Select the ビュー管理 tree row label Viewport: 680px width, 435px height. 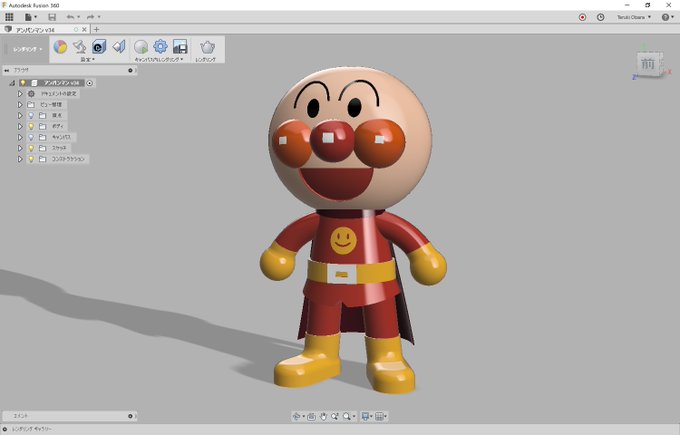coord(51,105)
